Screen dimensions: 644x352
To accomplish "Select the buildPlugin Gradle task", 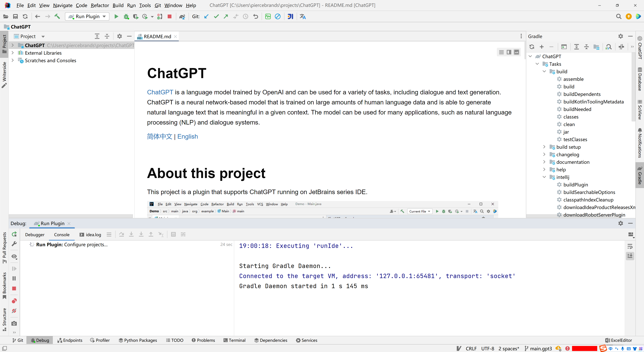I will click(x=576, y=185).
